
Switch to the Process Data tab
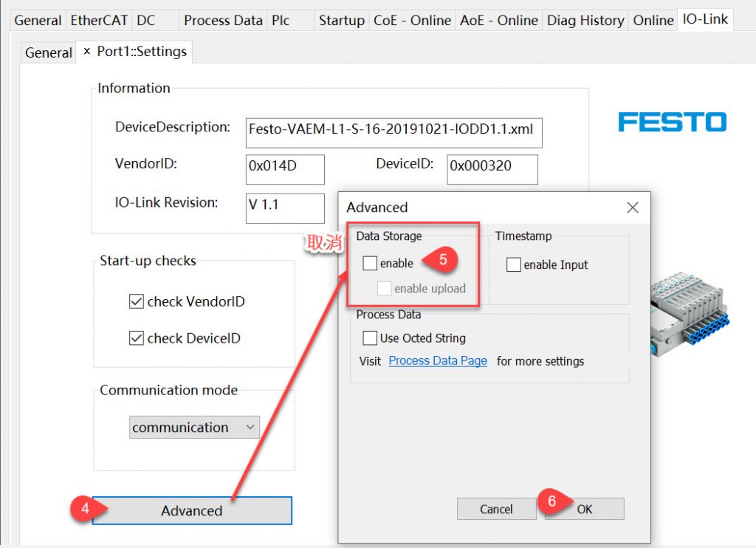point(223,20)
